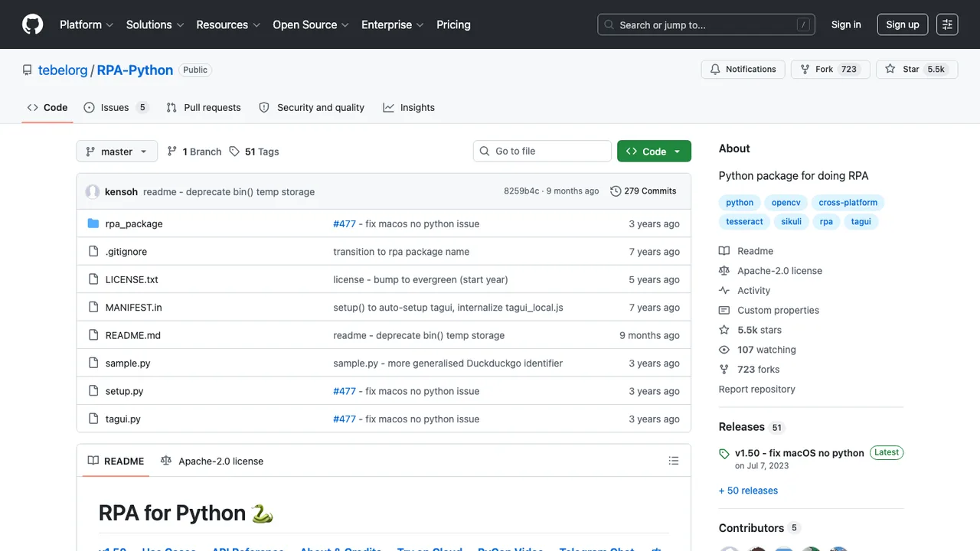Open the #477 link in rpa_package row
Viewport: 980px width, 551px height.
point(345,223)
